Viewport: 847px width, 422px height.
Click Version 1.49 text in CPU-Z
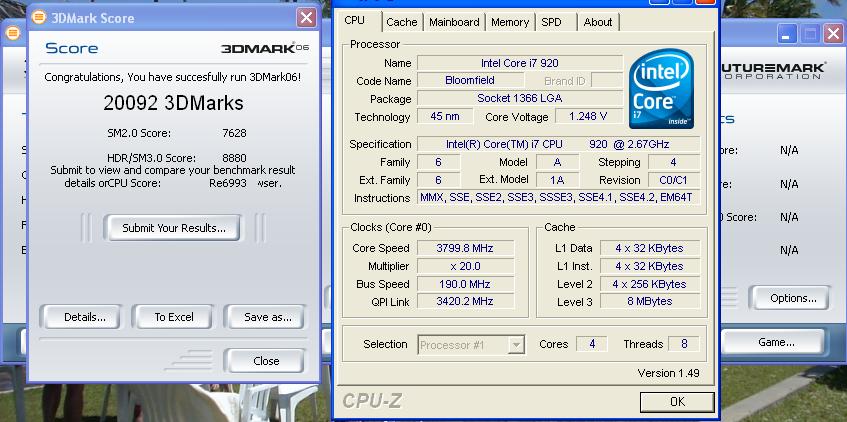point(668,373)
